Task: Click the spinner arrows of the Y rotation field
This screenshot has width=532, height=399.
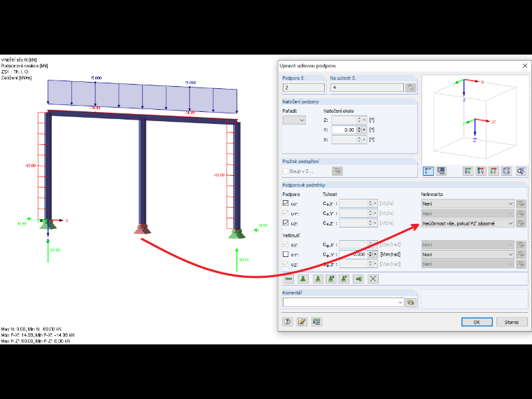Action: (359, 130)
